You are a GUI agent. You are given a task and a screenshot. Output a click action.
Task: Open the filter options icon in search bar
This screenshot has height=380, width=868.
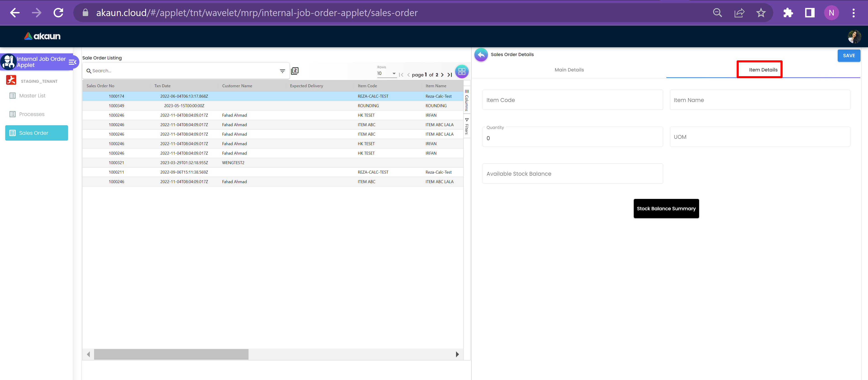[x=282, y=71]
